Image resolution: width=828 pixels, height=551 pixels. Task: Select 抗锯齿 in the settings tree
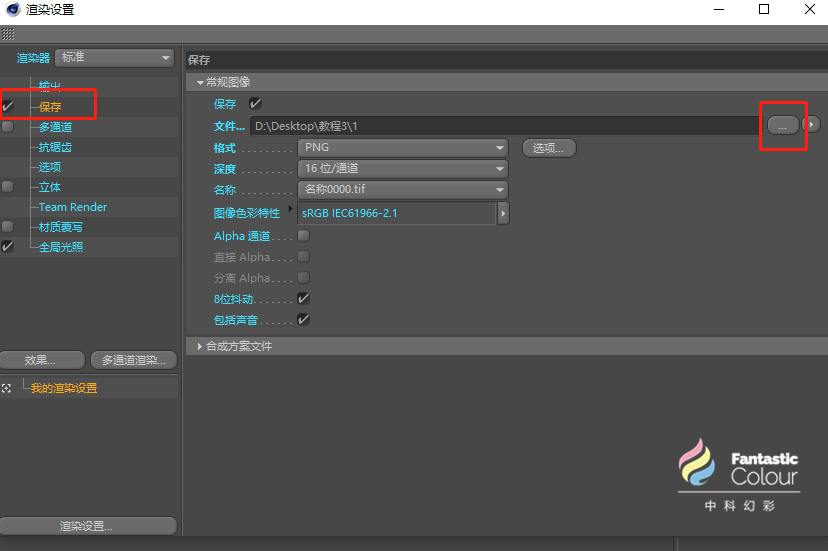55,147
